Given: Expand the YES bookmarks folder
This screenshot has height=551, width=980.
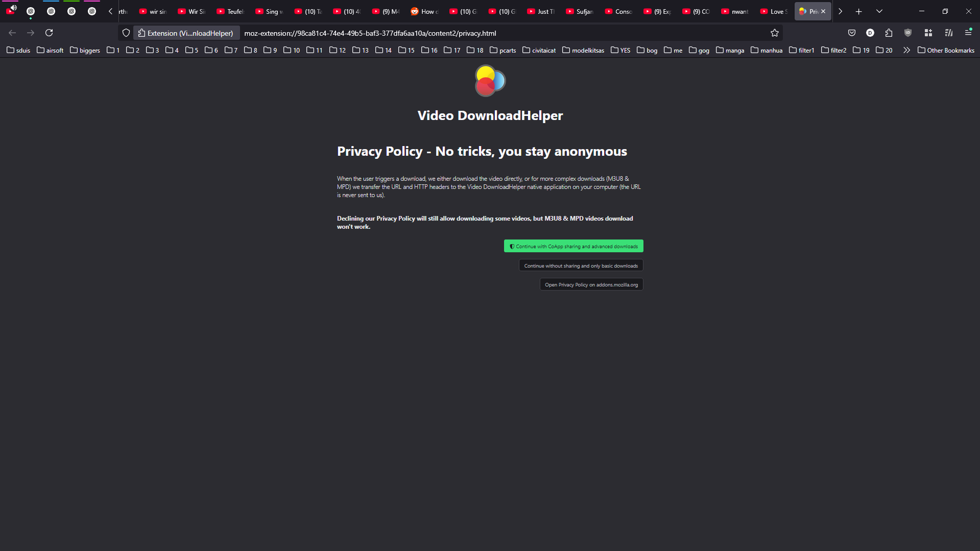Looking at the screenshot, I should (620, 50).
